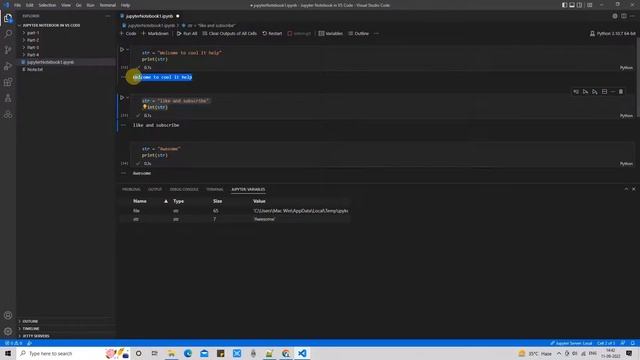Expand the part-1 folder

(x=65, y=33)
